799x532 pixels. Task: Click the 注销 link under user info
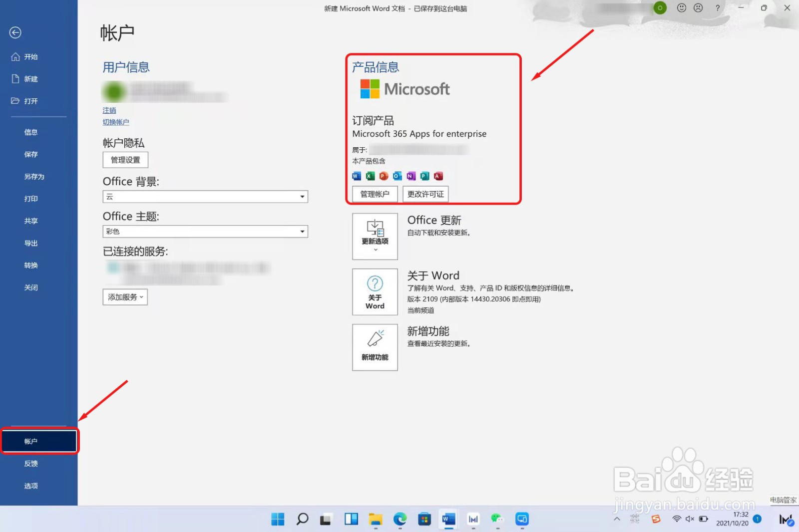click(x=109, y=110)
